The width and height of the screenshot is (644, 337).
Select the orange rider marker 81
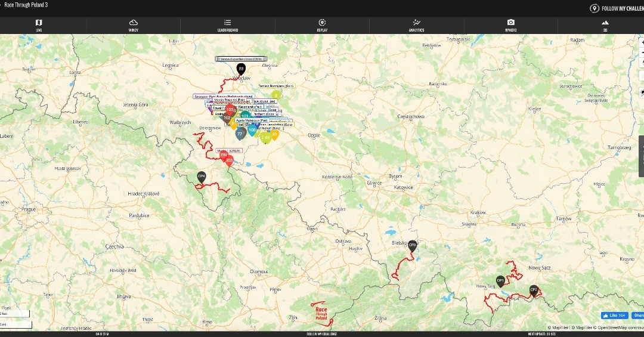coord(234,123)
